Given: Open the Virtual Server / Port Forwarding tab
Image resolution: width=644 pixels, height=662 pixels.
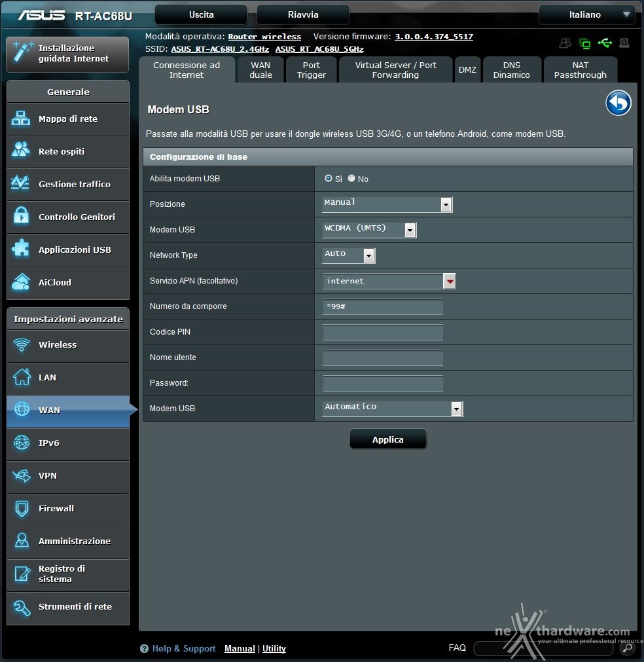Looking at the screenshot, I should click(395, 70).
